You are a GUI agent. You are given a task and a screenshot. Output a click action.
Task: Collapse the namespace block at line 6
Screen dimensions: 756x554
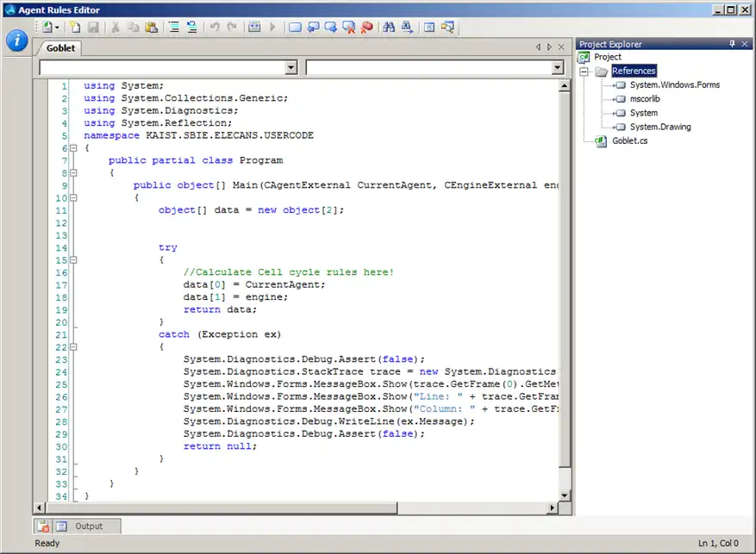(74, 148)
